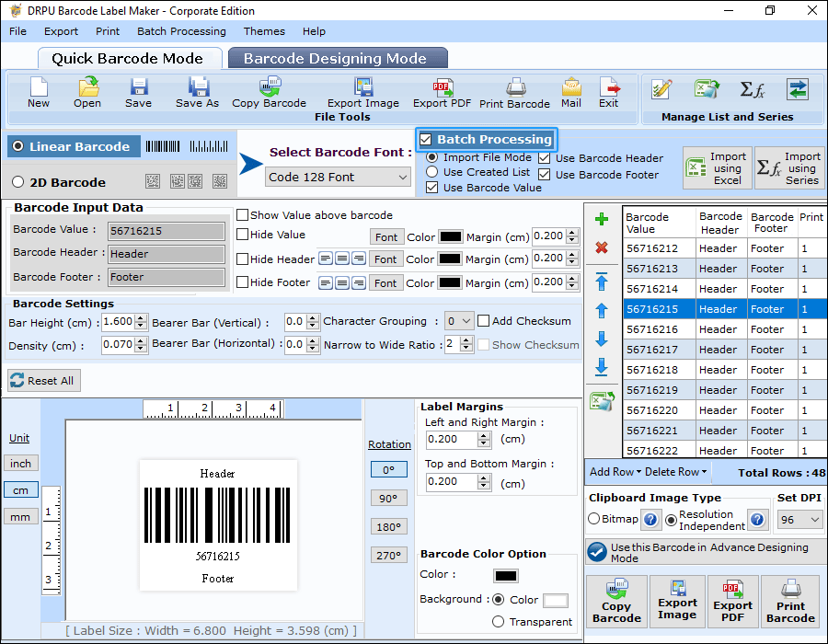Screen dimensions: 828x644
Task: Toggle Use Barcode Header checkbox
Action: point(545,158)
